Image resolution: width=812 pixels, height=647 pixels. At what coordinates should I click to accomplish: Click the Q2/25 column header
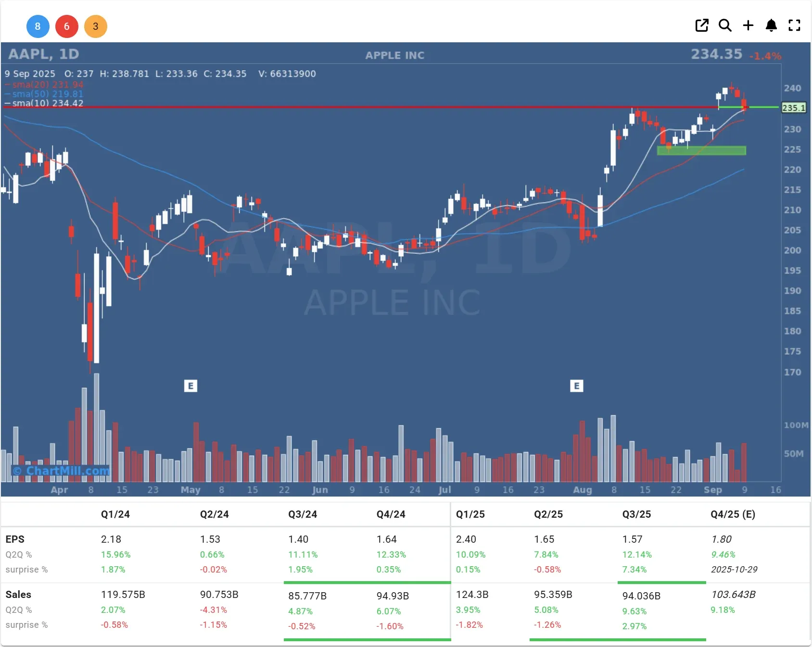(x=548, y=514)
